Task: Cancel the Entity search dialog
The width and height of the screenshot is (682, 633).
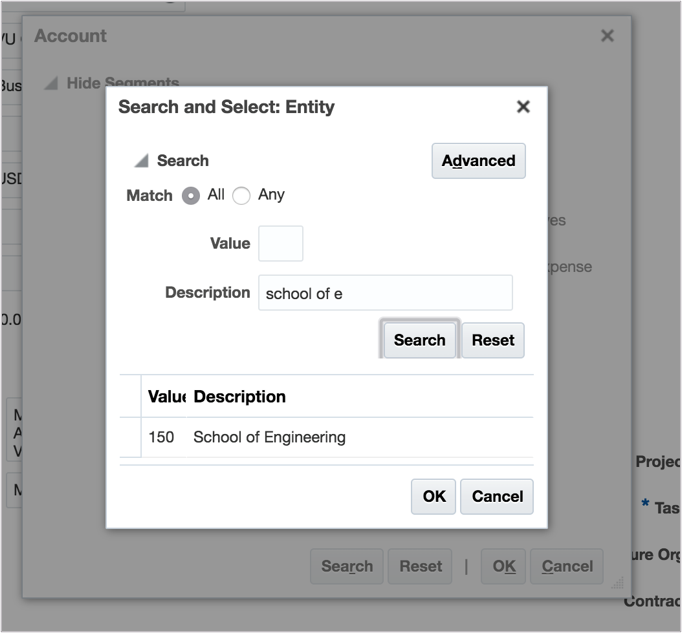Action: [497, 496]
